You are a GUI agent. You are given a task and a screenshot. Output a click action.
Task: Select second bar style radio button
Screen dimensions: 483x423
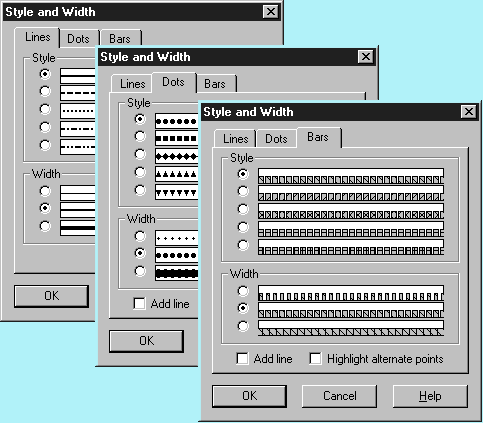243,191
